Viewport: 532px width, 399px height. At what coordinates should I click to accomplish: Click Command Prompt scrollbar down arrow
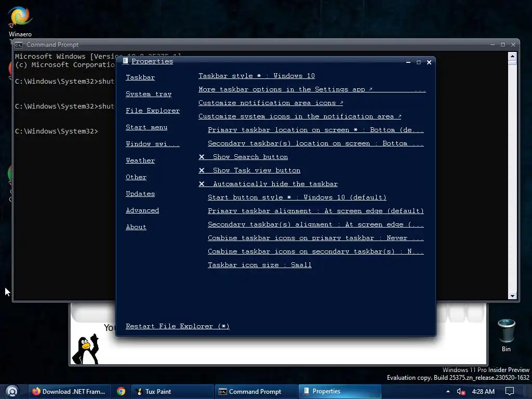click(x=512, y=296)
